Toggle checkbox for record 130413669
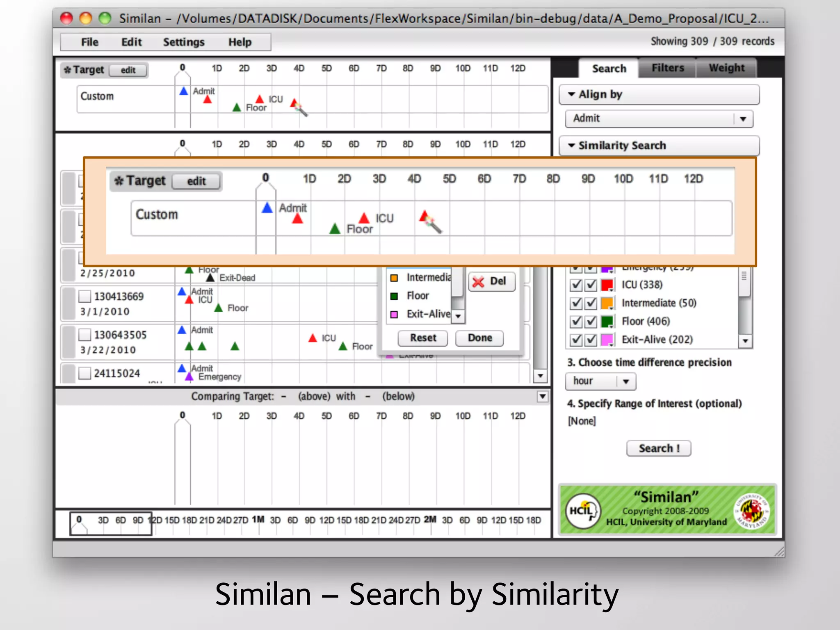The width and height of the screenshot is (840, 630). 84,296
